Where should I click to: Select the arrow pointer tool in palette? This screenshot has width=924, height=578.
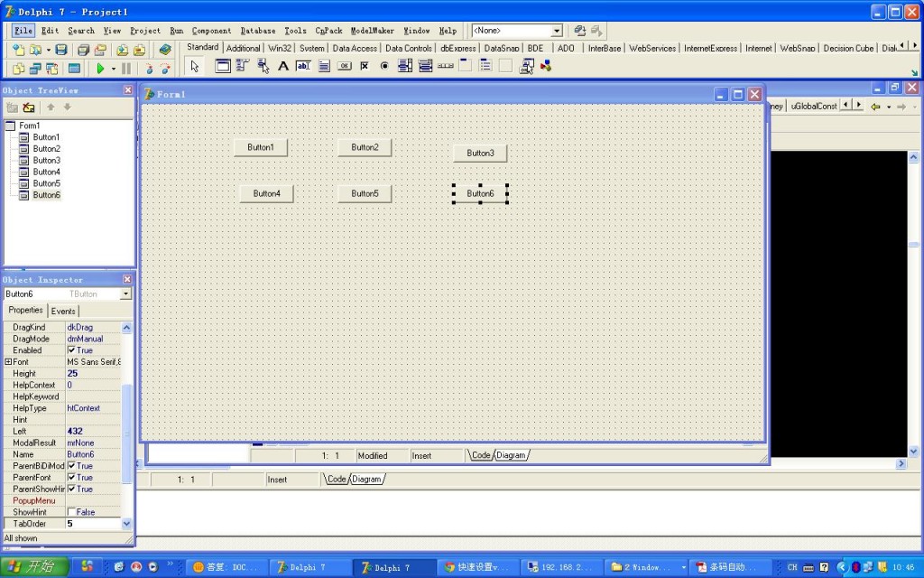(195, 66)
